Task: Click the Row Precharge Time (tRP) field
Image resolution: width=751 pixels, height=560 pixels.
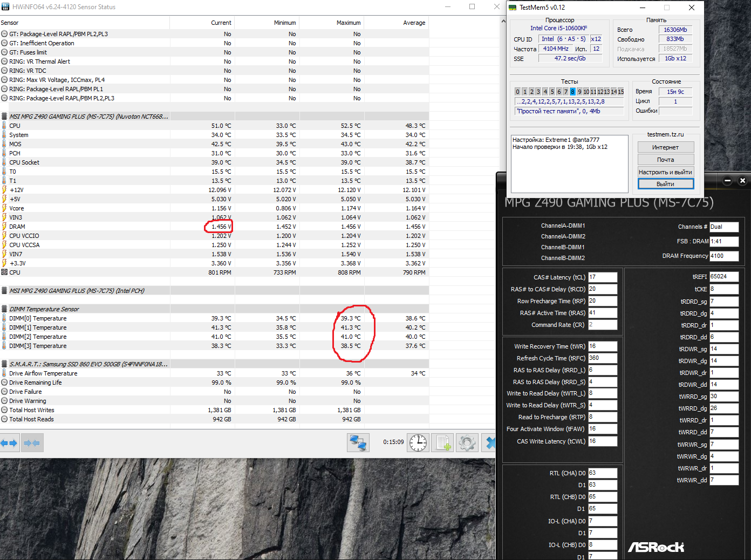Action: point(603,301)
